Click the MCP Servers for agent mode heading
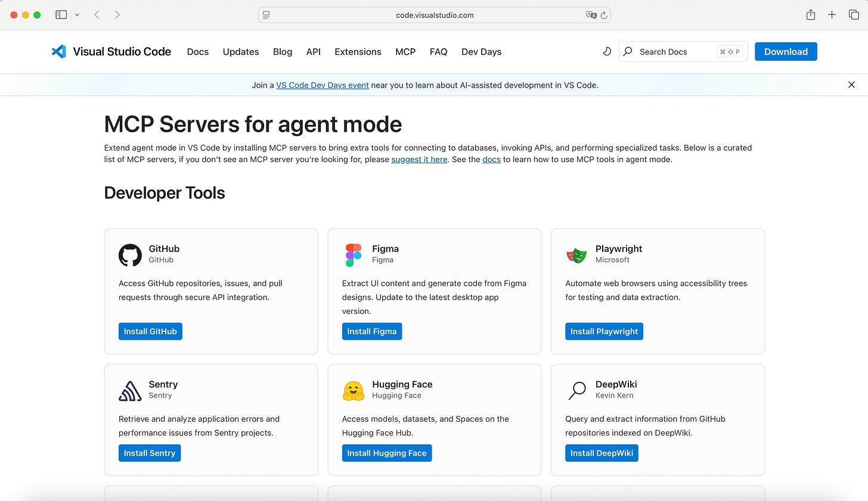 [x=253, y=125]
